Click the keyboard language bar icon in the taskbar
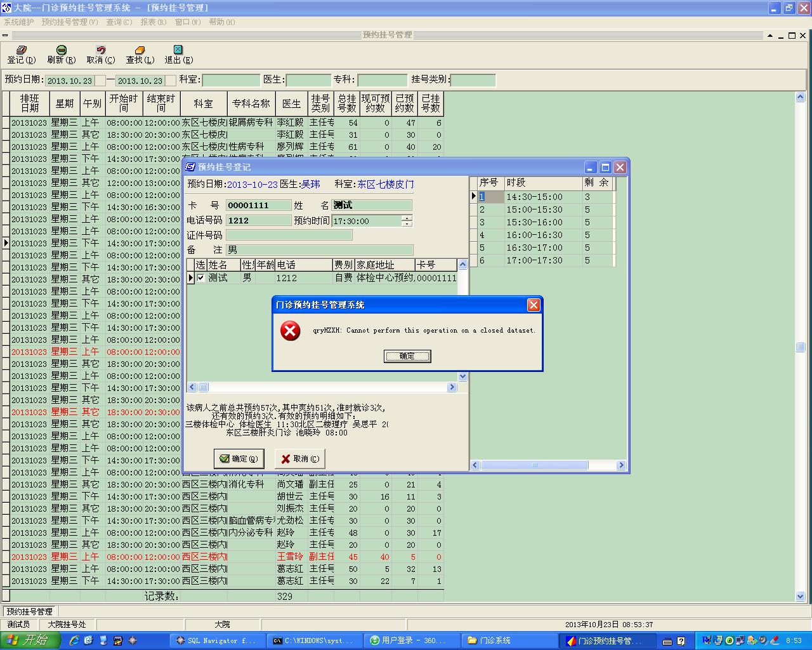Image resolution: width=812 pixels, height=650 pixels. [668, 641]
